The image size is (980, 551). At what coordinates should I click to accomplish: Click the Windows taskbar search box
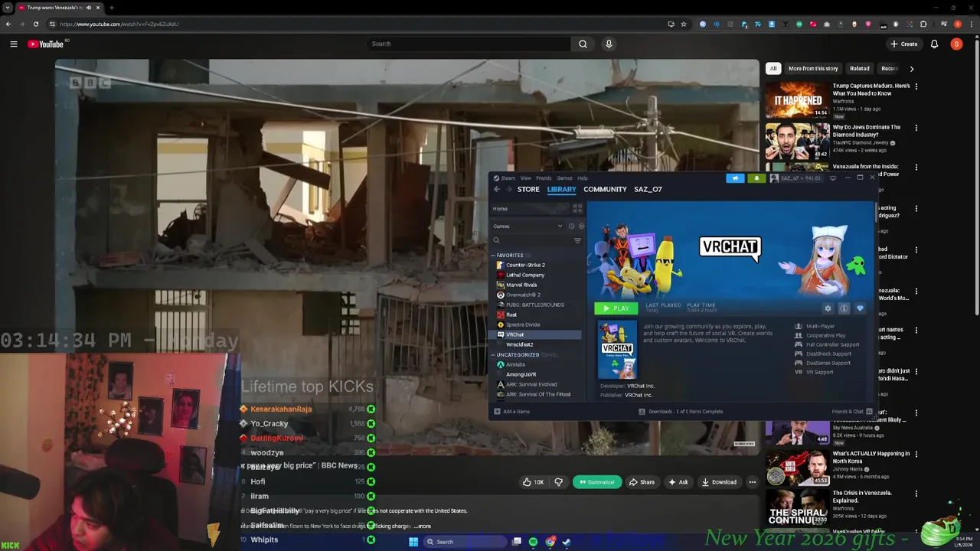(x=467, y=542)
